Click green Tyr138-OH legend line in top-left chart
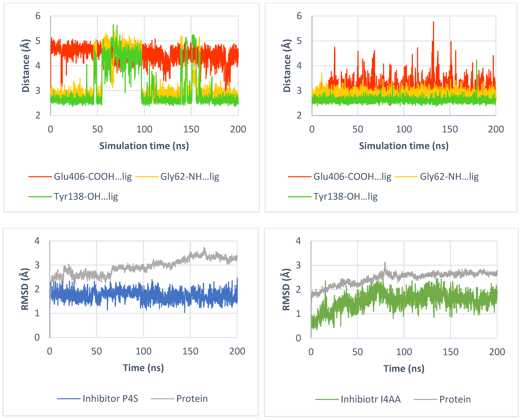522x420 pixels. click(x=40, y=197)
